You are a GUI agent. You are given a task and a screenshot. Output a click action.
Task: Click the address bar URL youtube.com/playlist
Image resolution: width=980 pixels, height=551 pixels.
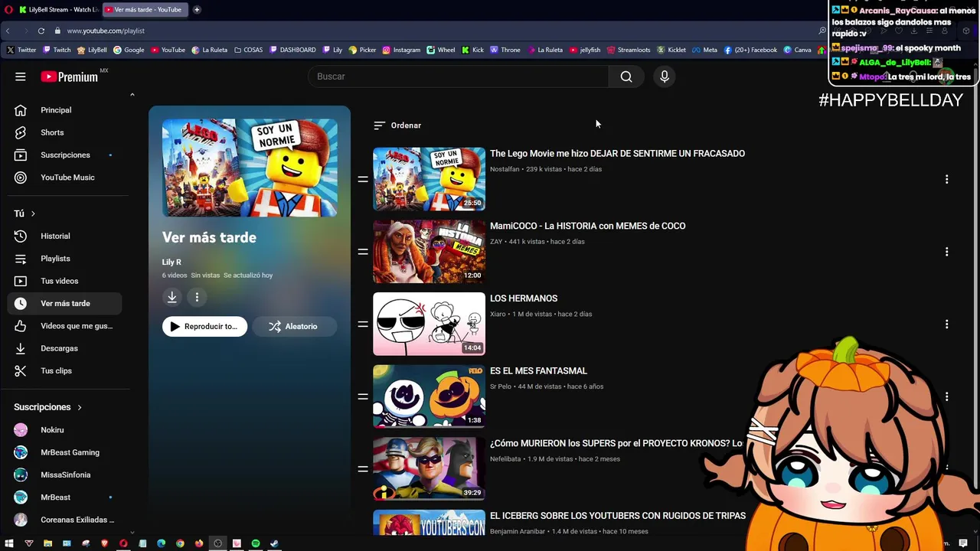click(x=106, y=31)
